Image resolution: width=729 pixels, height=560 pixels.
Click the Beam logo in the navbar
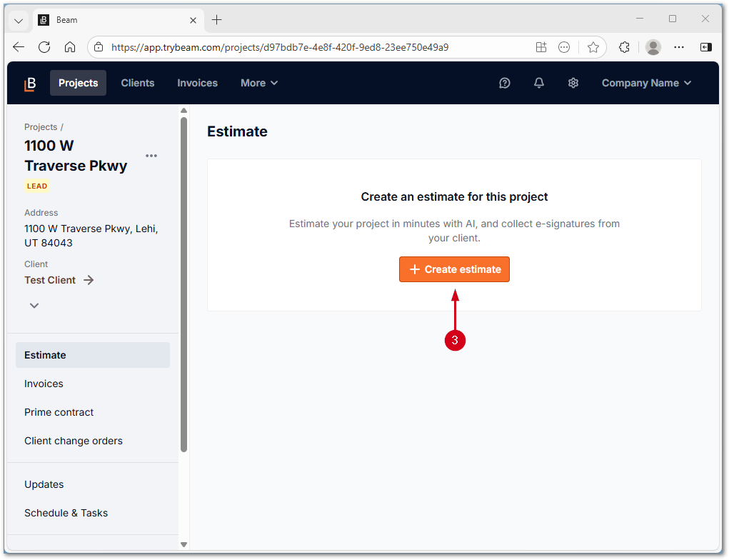(29, 83)
